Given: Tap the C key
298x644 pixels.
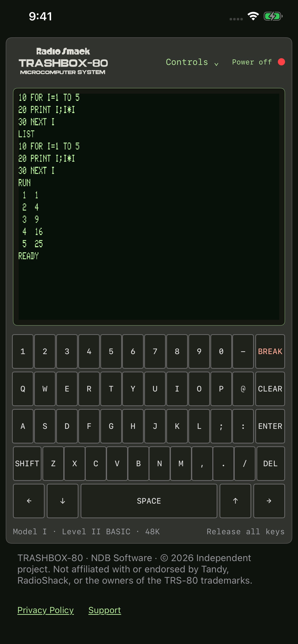Looking at the screenshot, I should click(96, 464).
